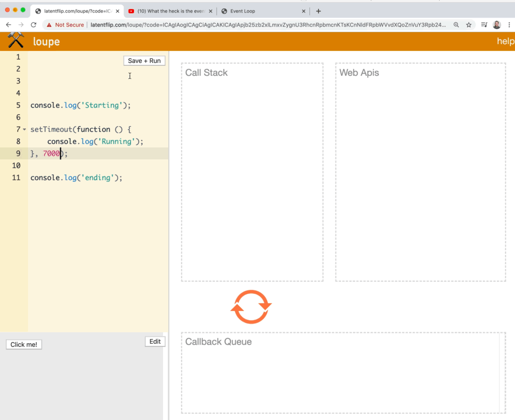Collapse the code fold arrow on line 7
Viewport: 515px width, 420px height.
(24, 129)
